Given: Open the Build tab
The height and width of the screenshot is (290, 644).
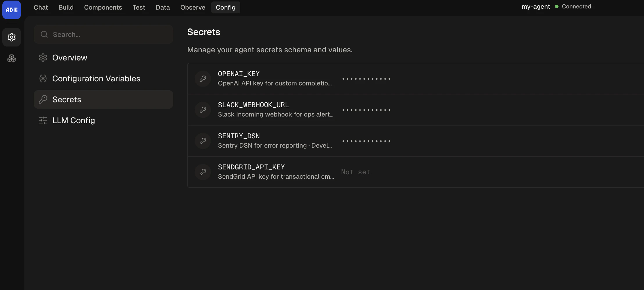Looking at the screenshot, I should [66, 7].
